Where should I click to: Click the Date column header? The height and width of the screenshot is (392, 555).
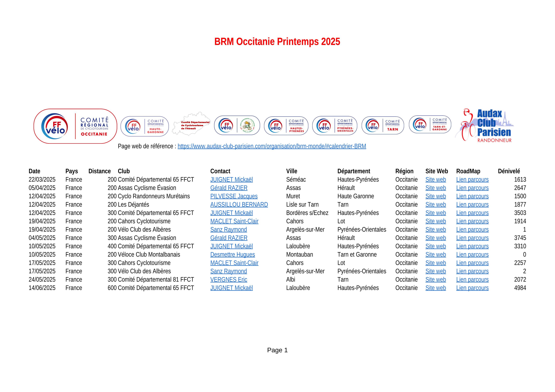[x=34, y=171]
